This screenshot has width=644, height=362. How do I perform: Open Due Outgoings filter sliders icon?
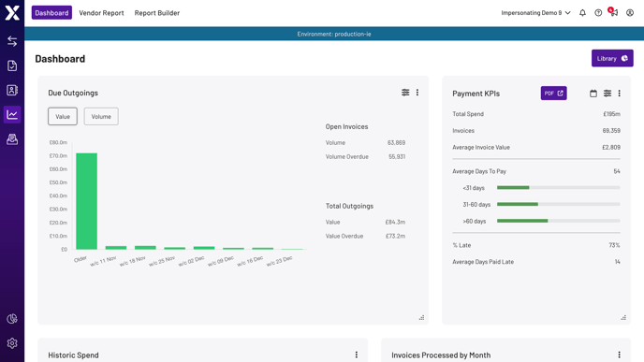tap(405, 93)
